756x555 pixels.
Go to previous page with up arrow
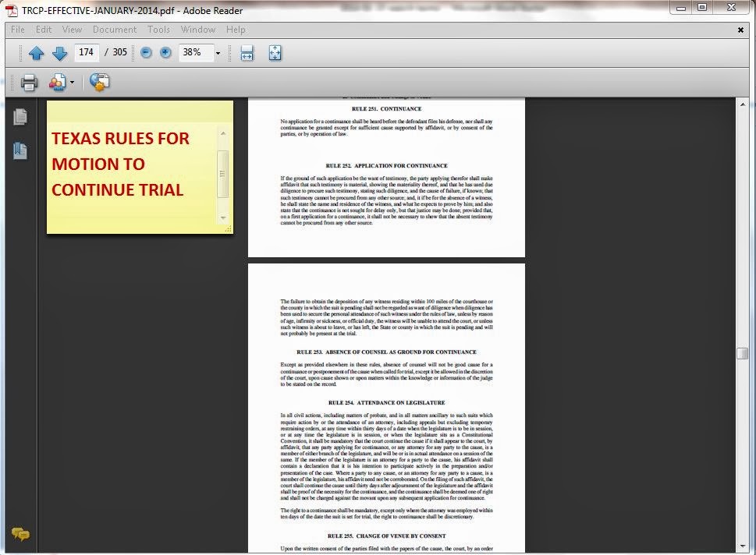[x=36, y=52]
